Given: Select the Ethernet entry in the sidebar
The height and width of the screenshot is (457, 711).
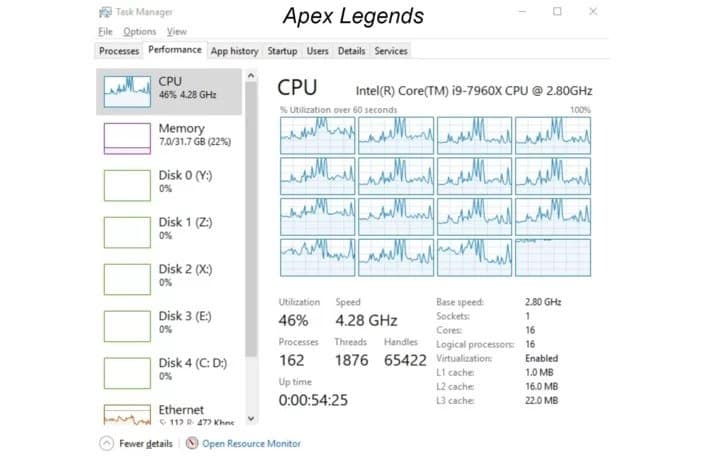Looking at the screenshot, I should click(x=169, y=413).
